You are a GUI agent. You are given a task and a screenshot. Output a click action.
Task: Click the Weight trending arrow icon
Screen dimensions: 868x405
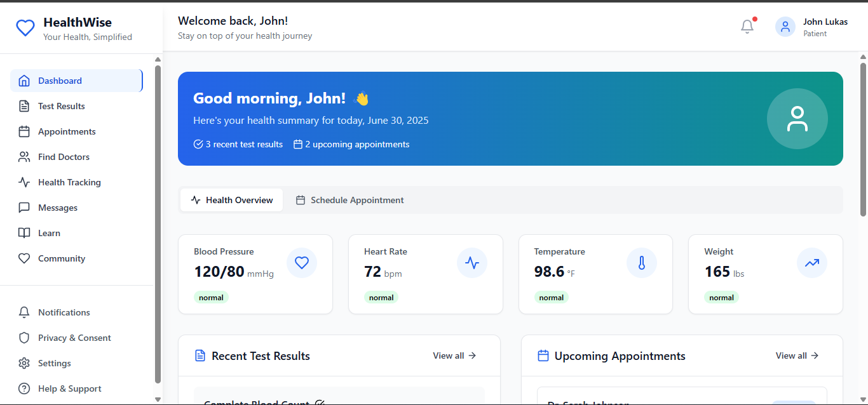[812, 263]
